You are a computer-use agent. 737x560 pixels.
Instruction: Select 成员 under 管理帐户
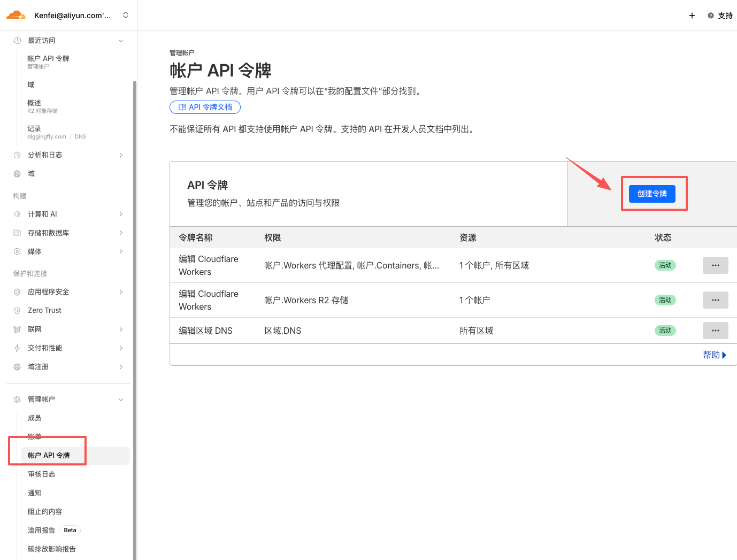(x=35, y=418)
